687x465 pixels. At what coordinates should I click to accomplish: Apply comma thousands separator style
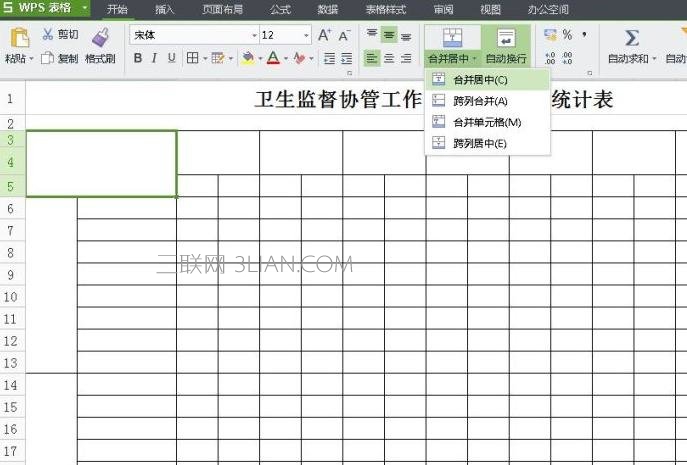[x=584, y=35]
